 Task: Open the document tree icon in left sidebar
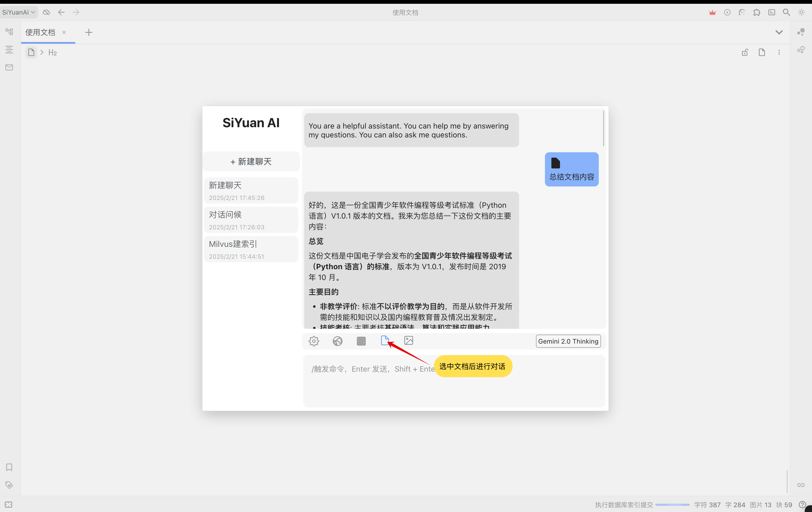pos(9,31)
